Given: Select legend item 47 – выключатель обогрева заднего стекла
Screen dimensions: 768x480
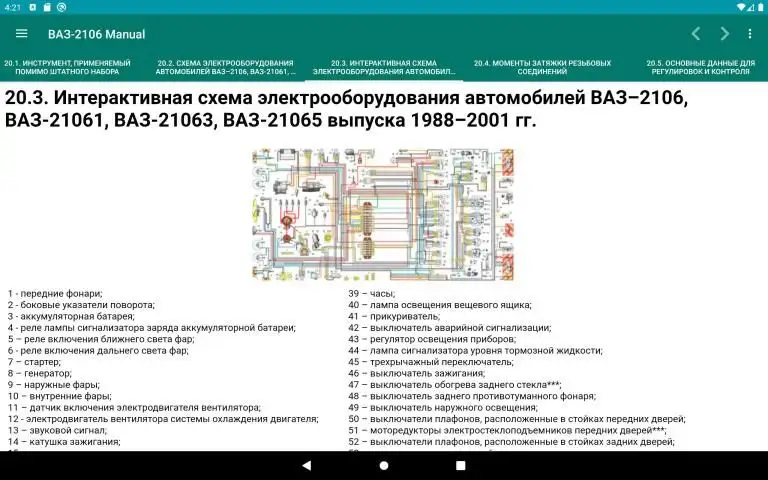Looking at the screenshot, I should point(455,384).
